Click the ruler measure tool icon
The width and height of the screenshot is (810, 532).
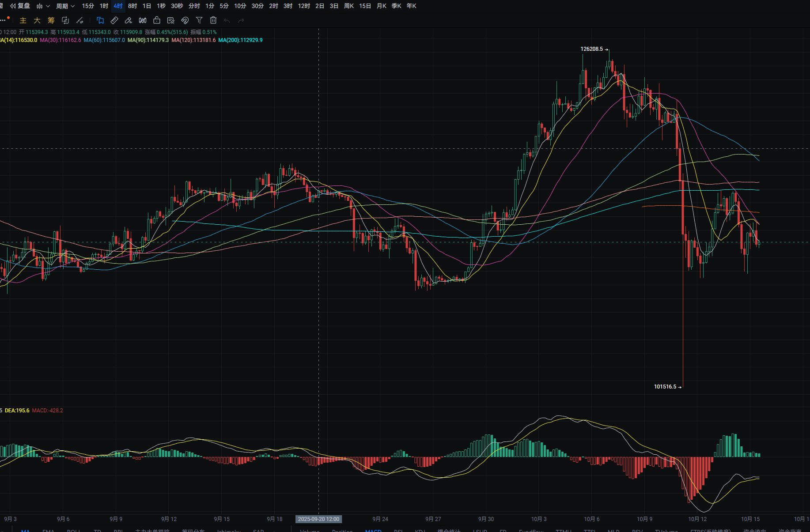114,20
